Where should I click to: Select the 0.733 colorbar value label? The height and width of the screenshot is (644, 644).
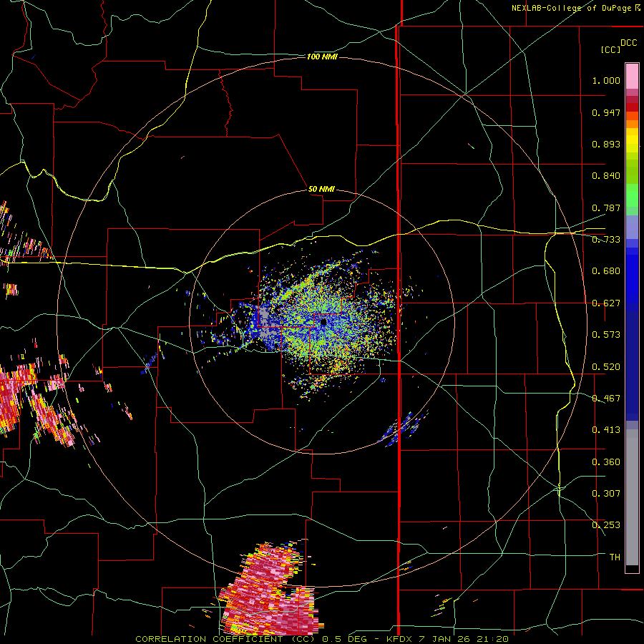point(606,240)
